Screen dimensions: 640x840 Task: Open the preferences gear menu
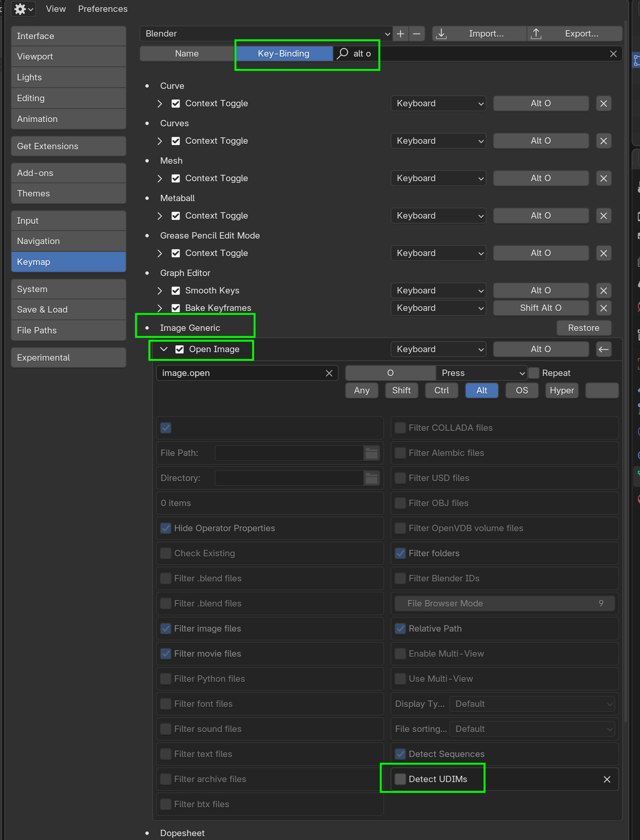pyautogui.click(x=23, y=9)
